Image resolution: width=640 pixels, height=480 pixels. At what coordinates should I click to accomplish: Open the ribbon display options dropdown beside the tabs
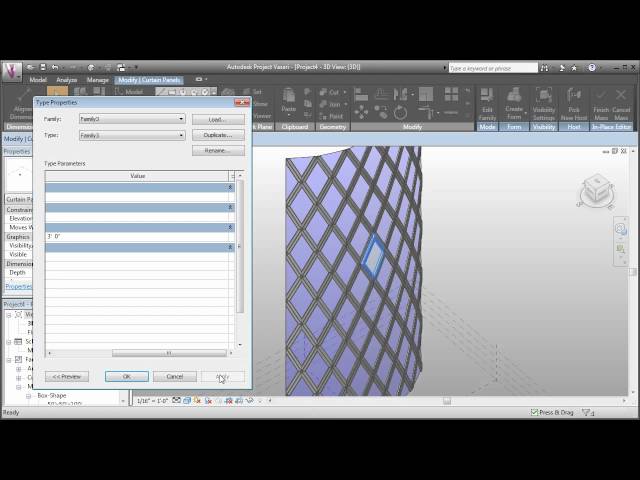(202, 79)
